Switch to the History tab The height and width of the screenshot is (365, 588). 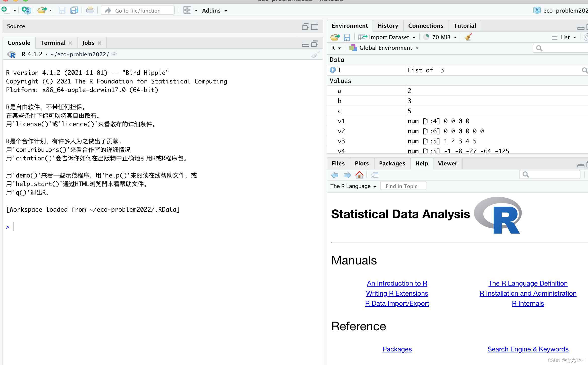click(x=388, y=26)
